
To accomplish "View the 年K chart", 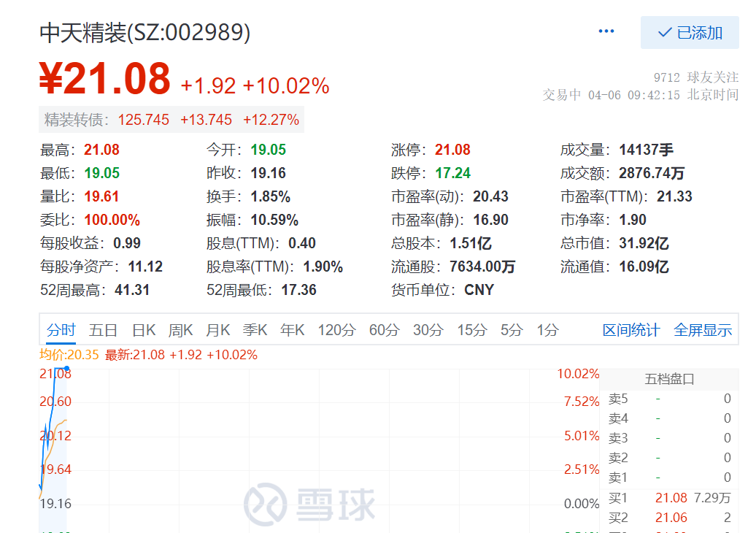I will click(292, 330).
